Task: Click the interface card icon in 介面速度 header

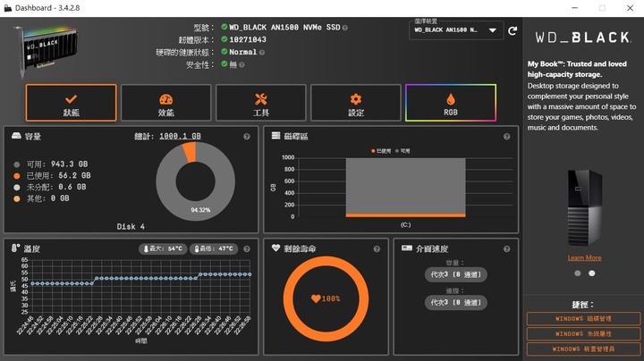Action: 407,248
